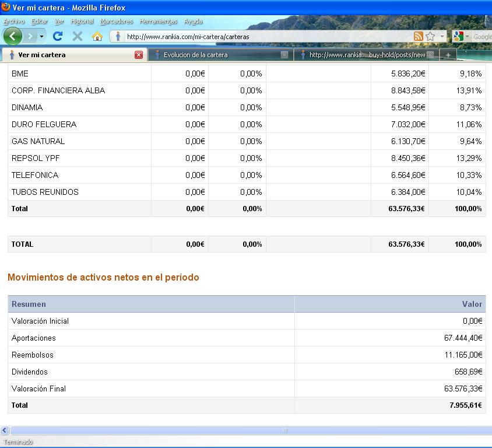Open the new tab plus button
Image resolution: width=492 pixels, height=448 pixels.
[x=448, y=55]
